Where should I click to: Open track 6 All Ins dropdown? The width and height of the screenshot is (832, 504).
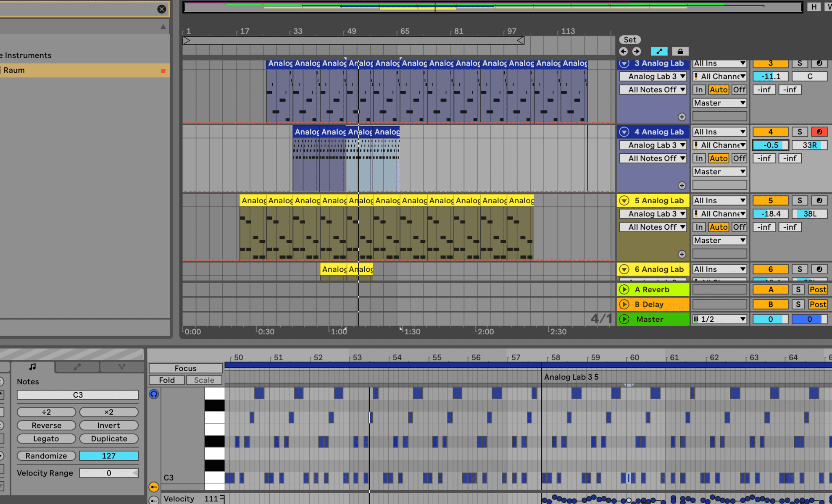[x=720, y=269]
